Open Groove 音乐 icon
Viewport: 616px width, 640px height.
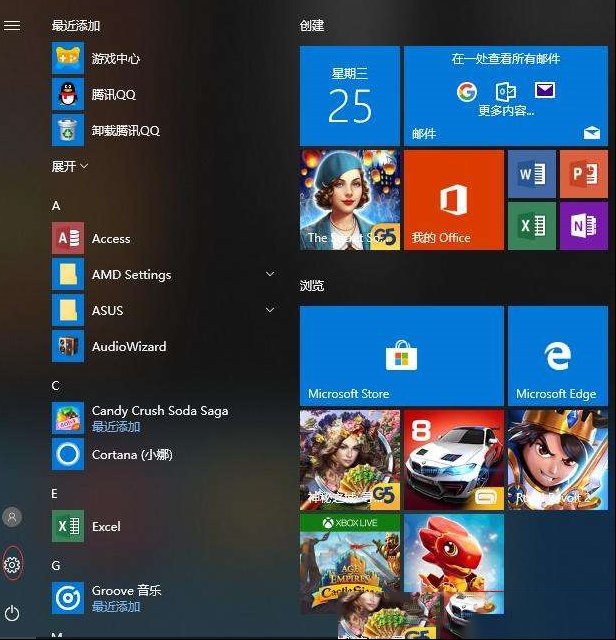[68, 598]
